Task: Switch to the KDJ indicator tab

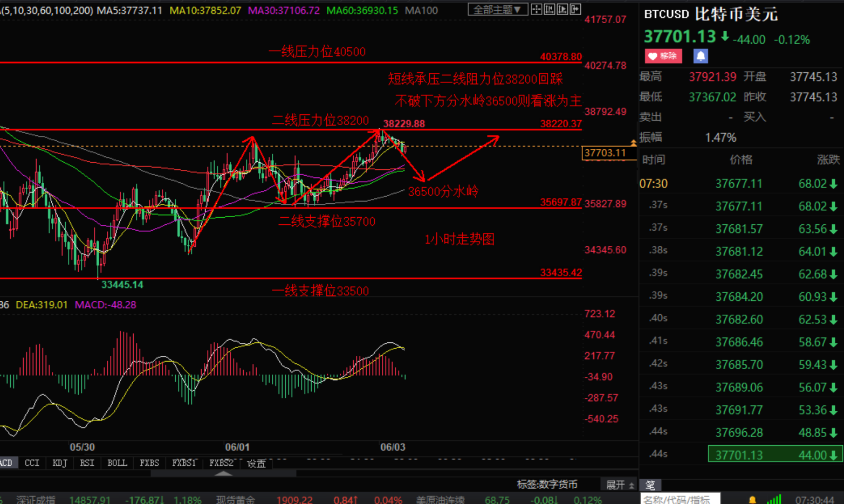Action: pos(59,463)
